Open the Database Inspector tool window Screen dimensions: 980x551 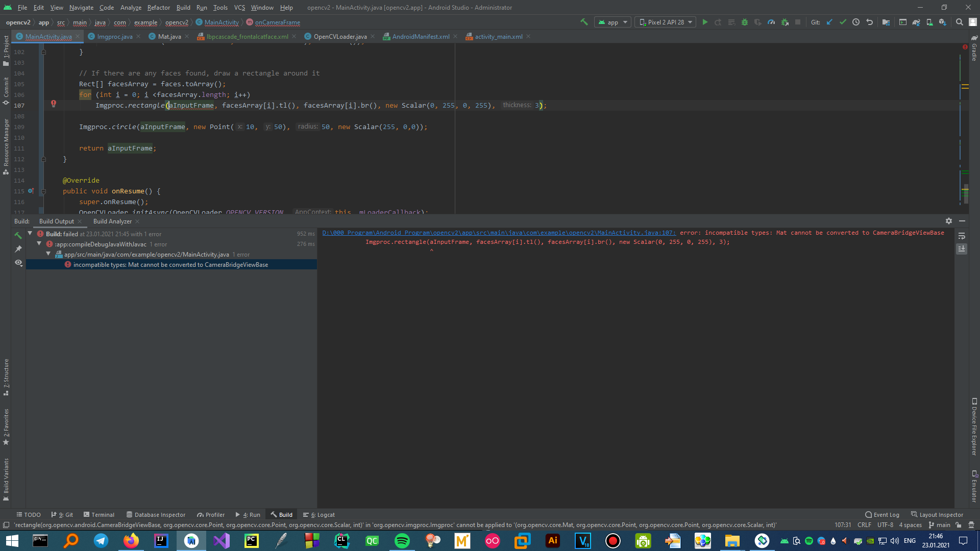[156, 515]
